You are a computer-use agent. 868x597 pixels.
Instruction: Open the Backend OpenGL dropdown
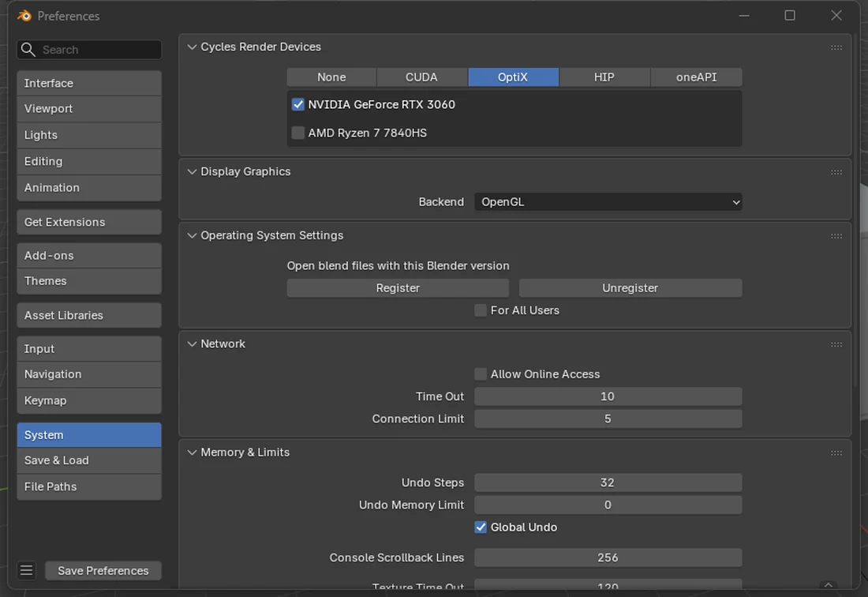pos(608,202)
